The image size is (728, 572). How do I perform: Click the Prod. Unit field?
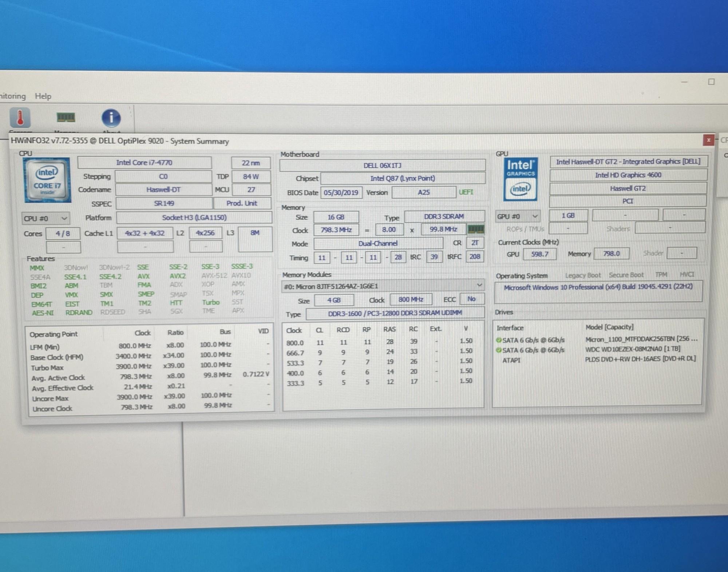point(242,203)
